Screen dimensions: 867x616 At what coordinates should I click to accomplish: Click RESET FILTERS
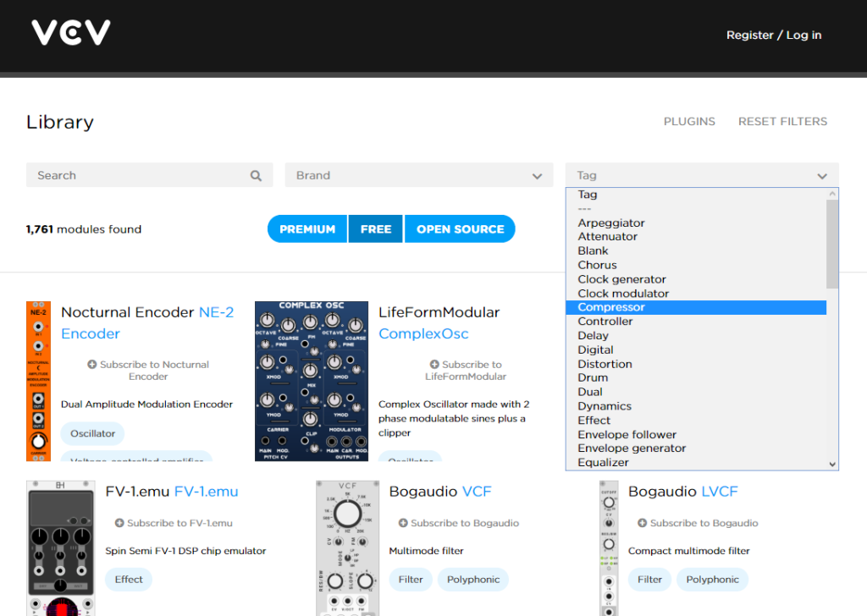pyautogui.click(x=782, y=121)
